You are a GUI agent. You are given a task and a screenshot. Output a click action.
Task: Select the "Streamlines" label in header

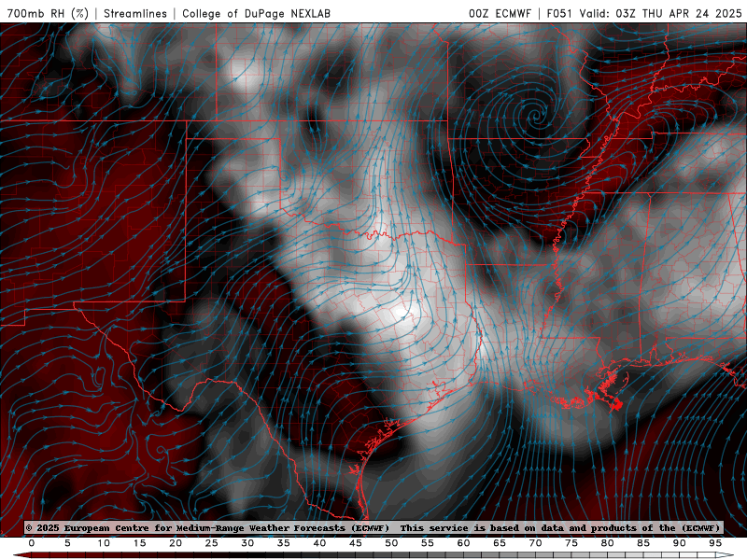pyautogui.click(x=135, y=13)
